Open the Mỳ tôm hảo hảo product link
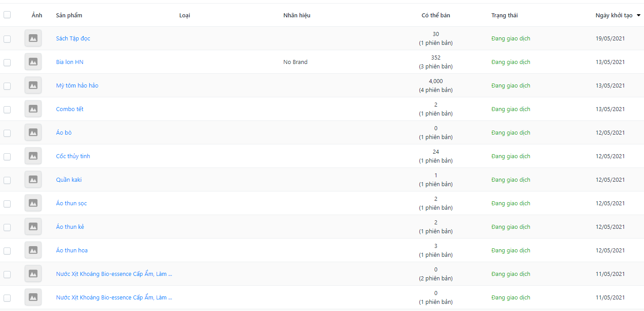This screenshot has height=311, width=644. pyautogui.click(x=77, y=86)
